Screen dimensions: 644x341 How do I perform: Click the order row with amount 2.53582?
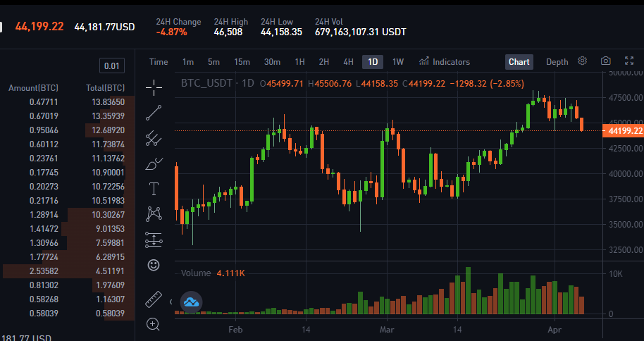click(68, 271)
